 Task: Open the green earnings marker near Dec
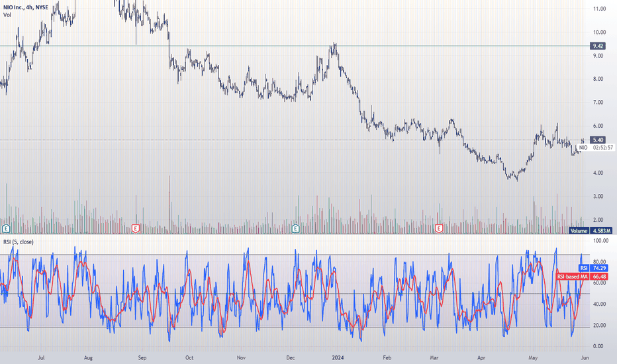coord(295,228)
